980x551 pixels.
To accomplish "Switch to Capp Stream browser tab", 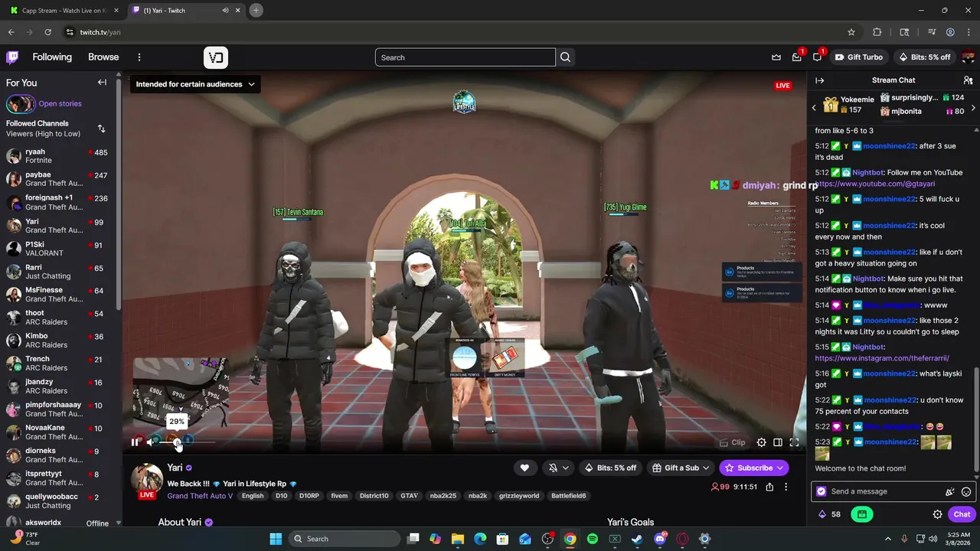I will point(64,11).
